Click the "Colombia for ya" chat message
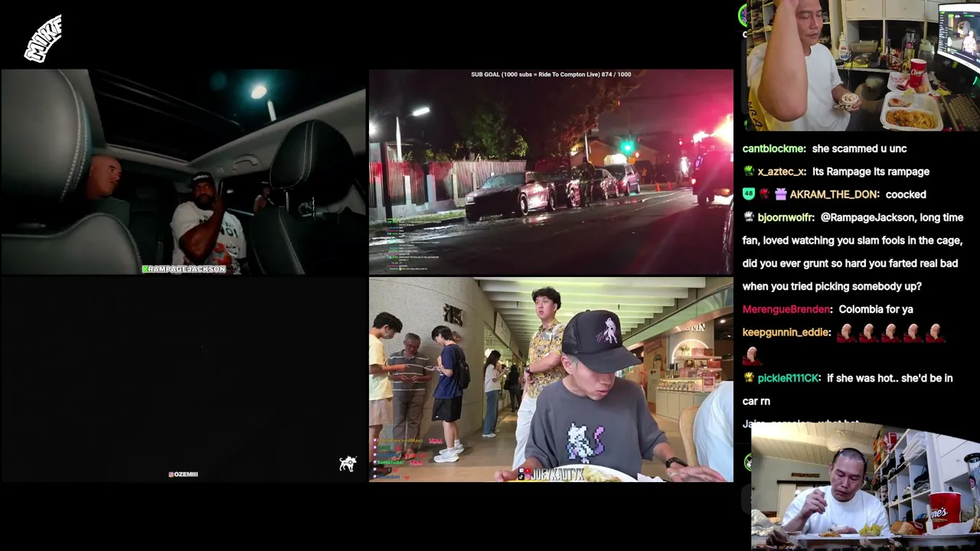This screenshot has height=551, width=980. tap(876, 309)
